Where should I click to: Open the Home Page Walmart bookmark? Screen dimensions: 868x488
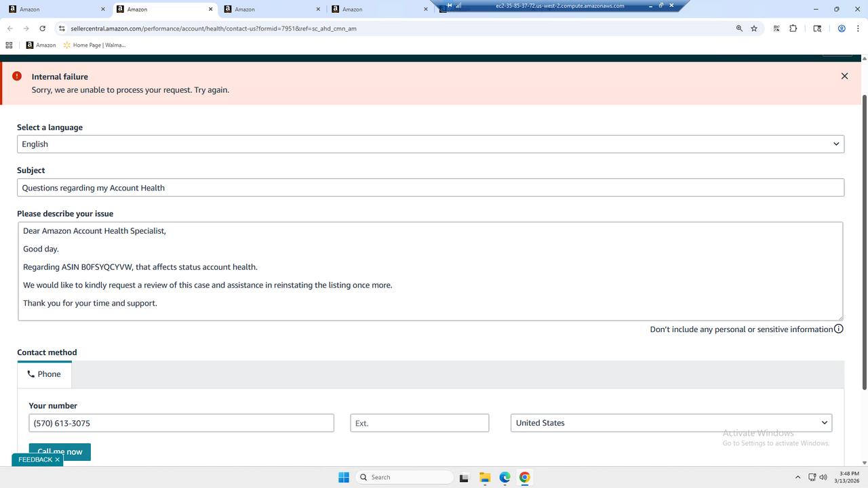tap(94, 45)
